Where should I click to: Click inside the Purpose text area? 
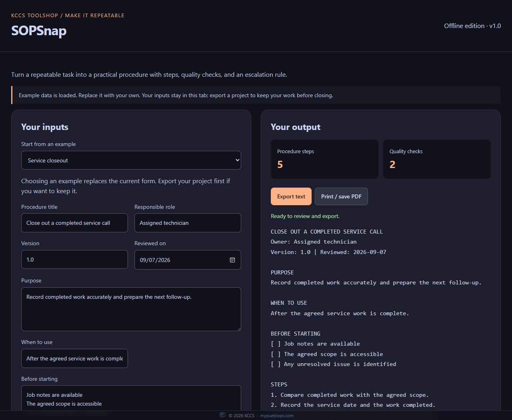click(x=131, y=309)
